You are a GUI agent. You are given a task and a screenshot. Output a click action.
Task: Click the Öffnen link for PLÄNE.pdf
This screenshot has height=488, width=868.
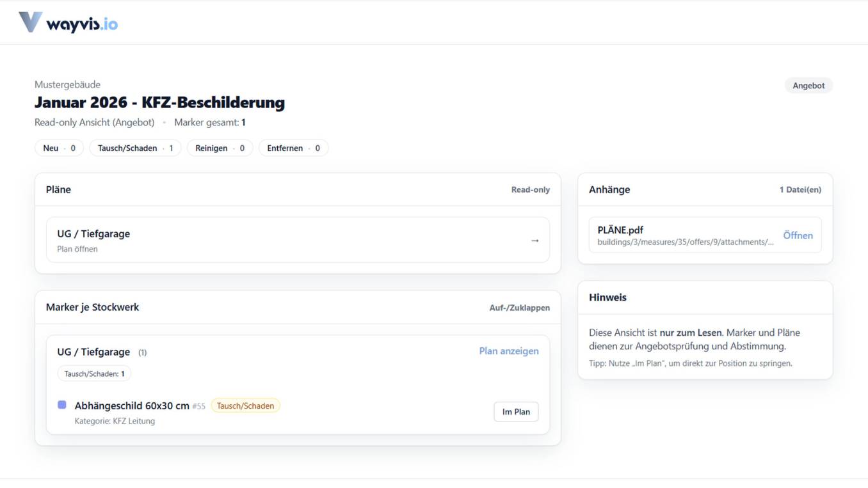tap(798, 235)
